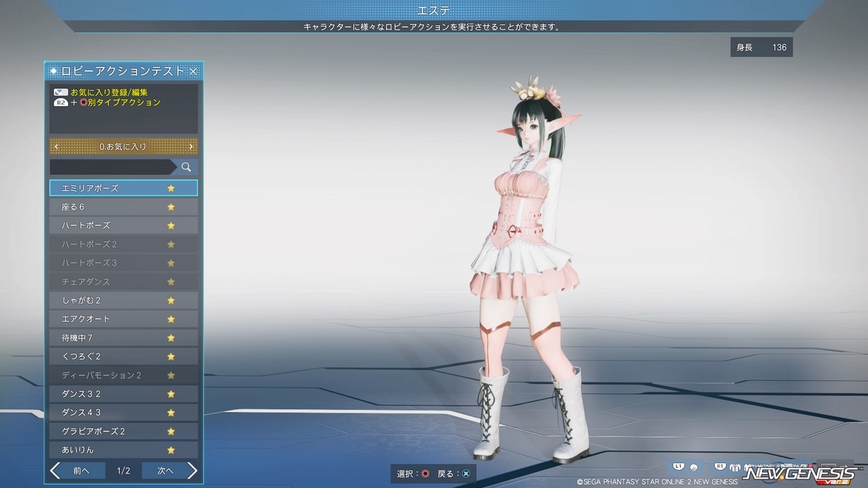The height and width of the screenshot is (488, 868).
Task: Select the グラビアポーズ2 lobby action
Action: (x=124, y=431)
